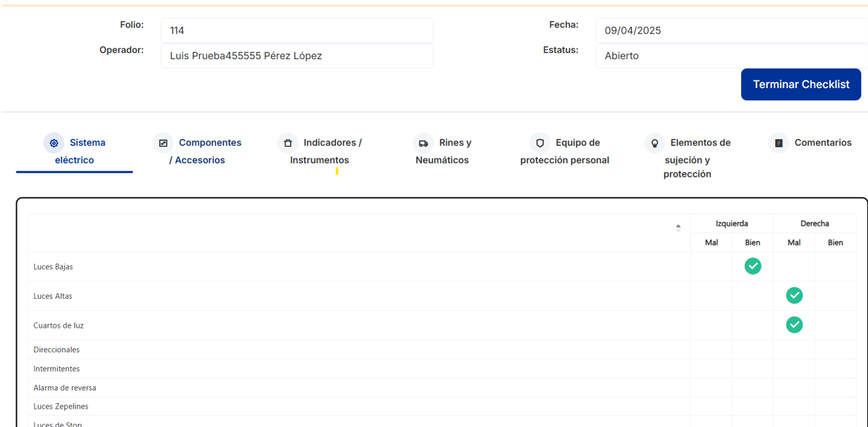Click the Elementos de sujeción bulb icon

(x=655, y=143)
